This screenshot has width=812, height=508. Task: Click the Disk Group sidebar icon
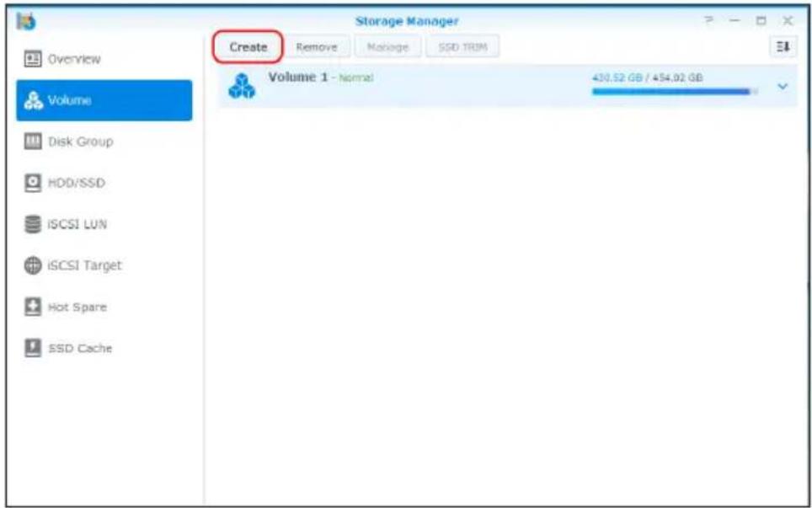[x=33, y=142]
